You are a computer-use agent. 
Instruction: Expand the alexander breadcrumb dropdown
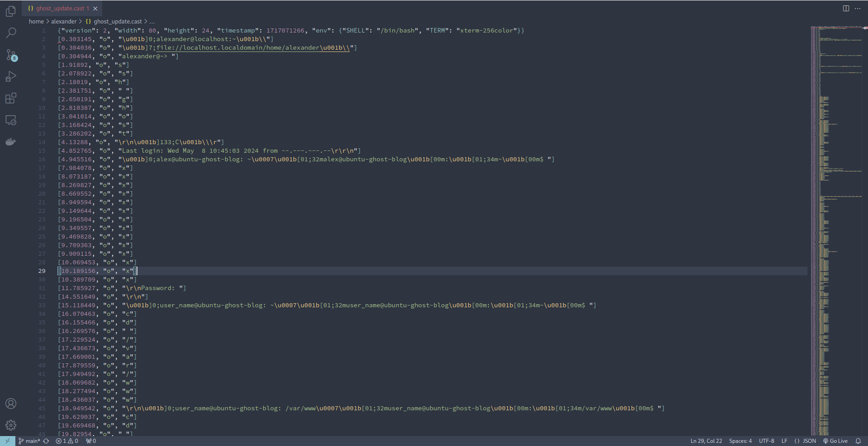[x=64, y=21]
